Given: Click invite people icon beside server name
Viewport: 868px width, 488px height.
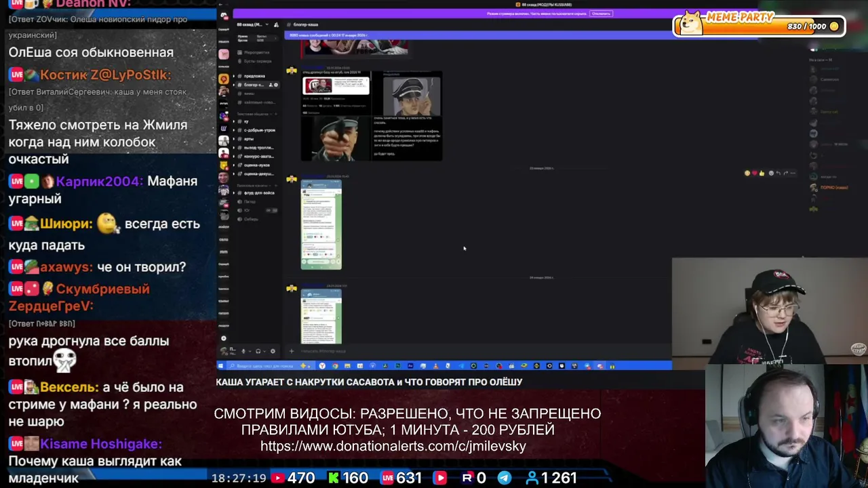Looking at the screenshot, I should click(276, 24).
